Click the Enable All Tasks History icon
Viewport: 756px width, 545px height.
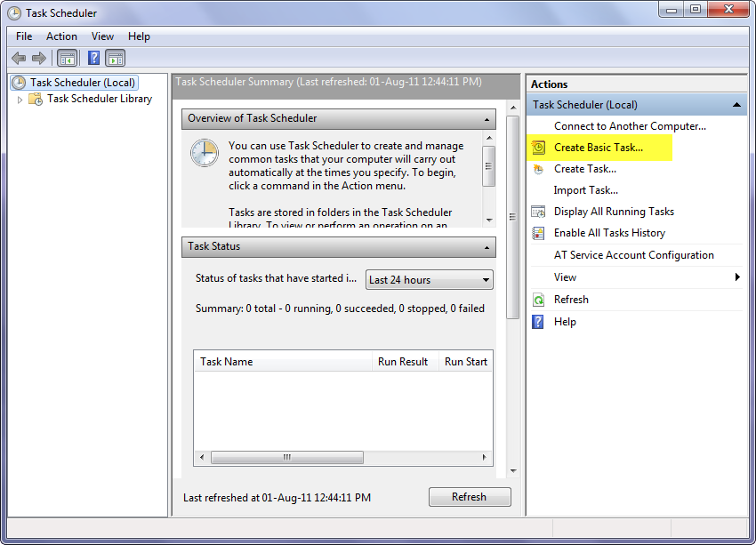point(538,233)
